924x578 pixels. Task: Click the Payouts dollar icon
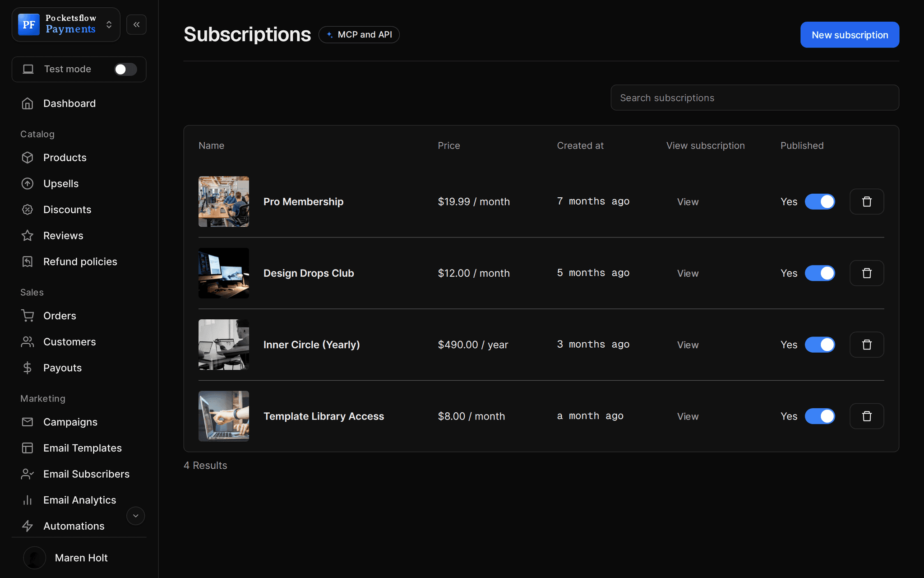[28, 368]
